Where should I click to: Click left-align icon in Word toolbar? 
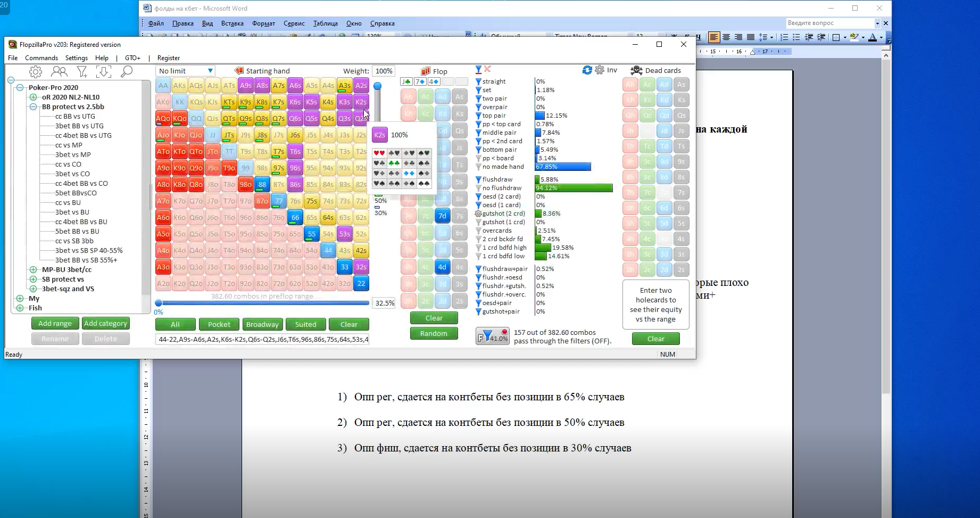(x=714, y=37)
